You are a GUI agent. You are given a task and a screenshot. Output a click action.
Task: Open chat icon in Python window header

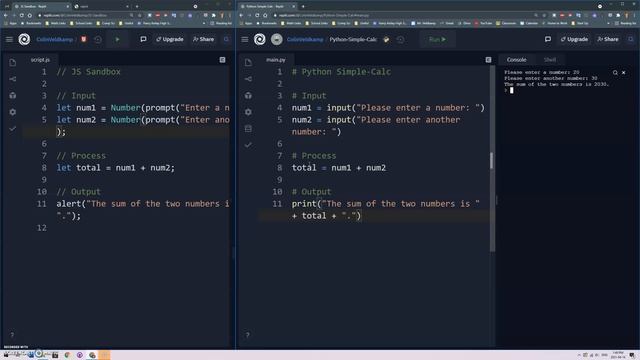point(548,40)
